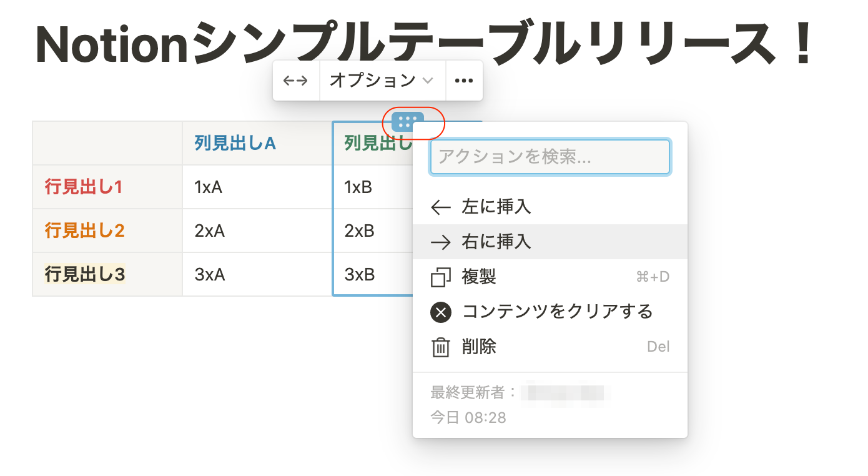Screen dimensions: 868x476
Task: Click the horizontal resize arrows icon
Action: pos(296,80)
